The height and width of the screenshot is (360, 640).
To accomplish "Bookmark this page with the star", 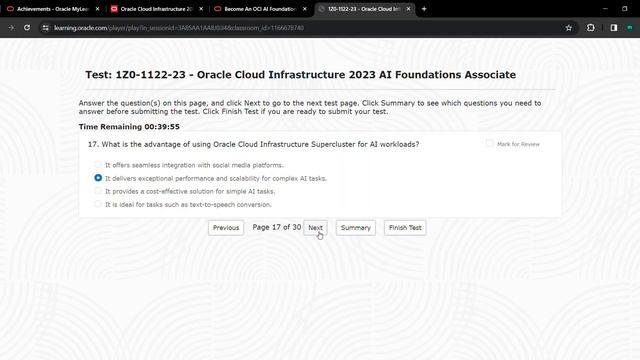I will [569, 28].
